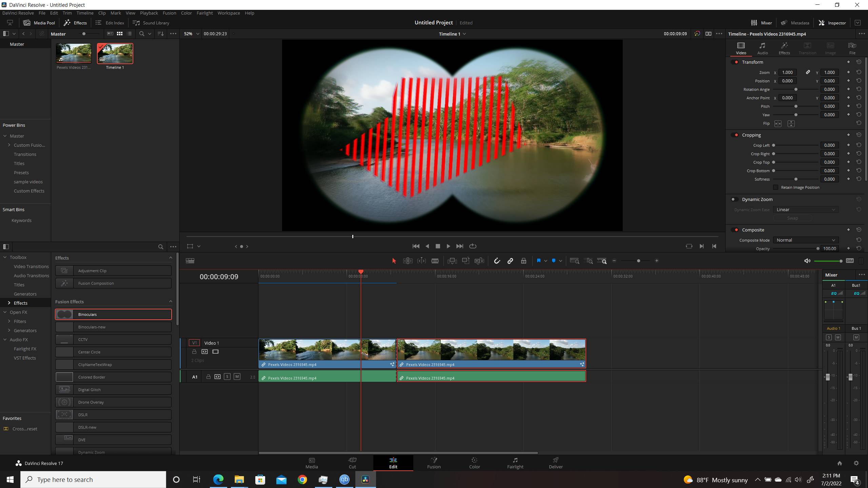Toggle the Composite section enable switch
This screenshot has height=488, width=868.
(x=735, y=230)
